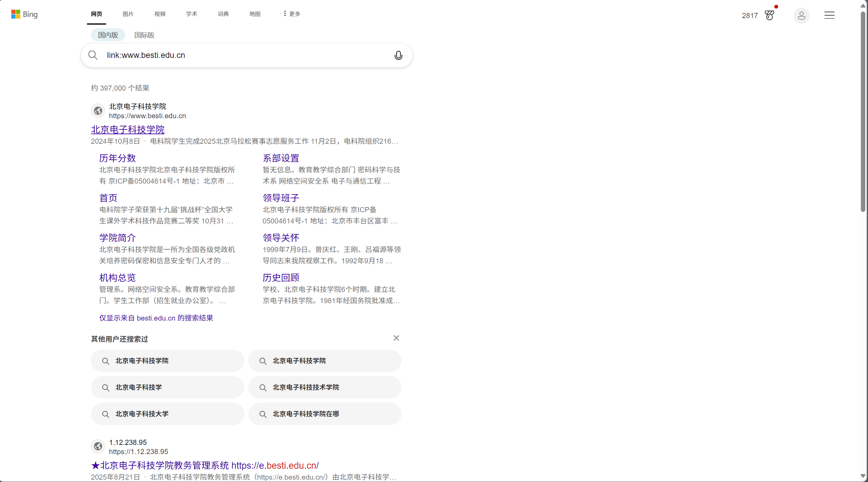Image resolution: width=868 pixels, height=482 pixels.
Task: Click the globe icon next to 1.12.238.95
Action: click(97, 446)
